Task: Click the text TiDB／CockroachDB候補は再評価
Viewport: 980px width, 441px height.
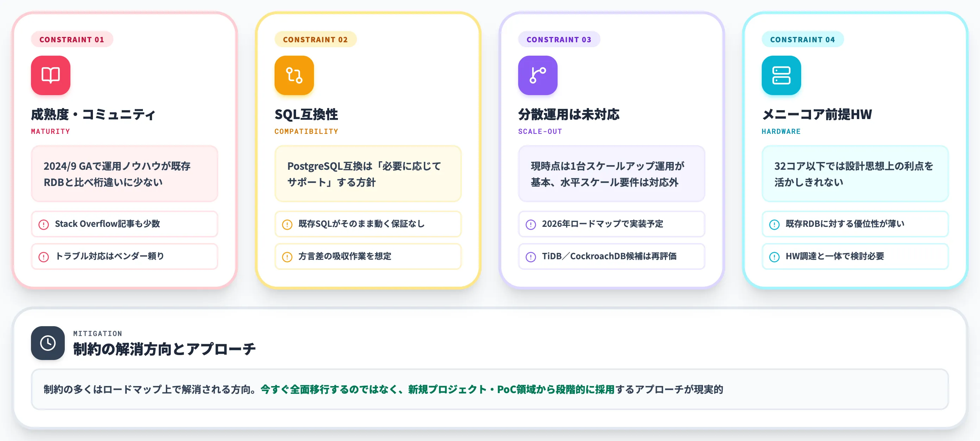Action: [x=609, y=256]
